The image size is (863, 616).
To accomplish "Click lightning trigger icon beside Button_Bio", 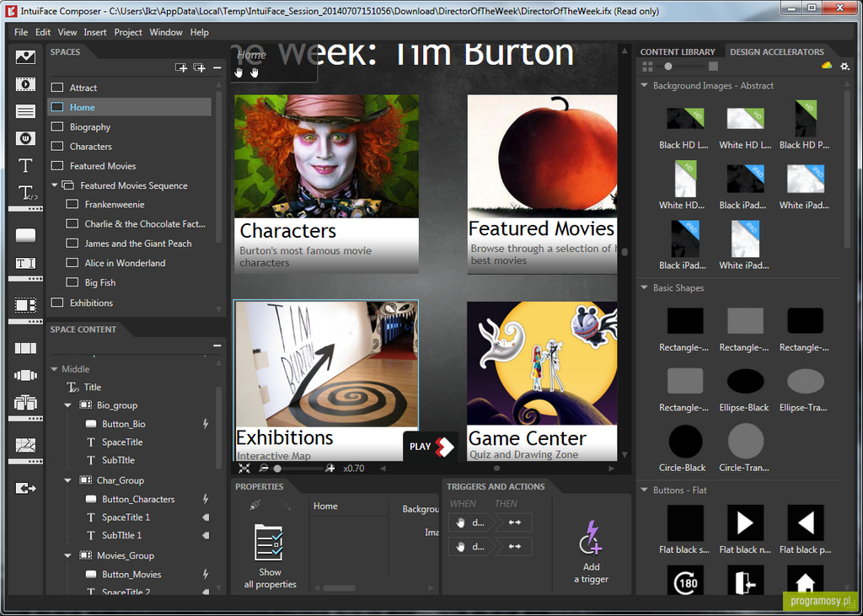I will [x=206, y=424].
